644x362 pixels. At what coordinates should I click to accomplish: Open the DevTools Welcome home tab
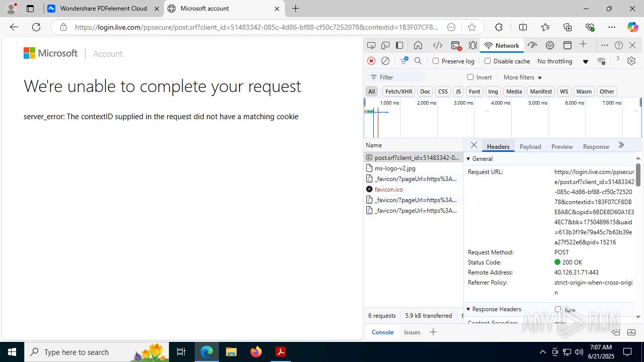[x=418, y=45]
